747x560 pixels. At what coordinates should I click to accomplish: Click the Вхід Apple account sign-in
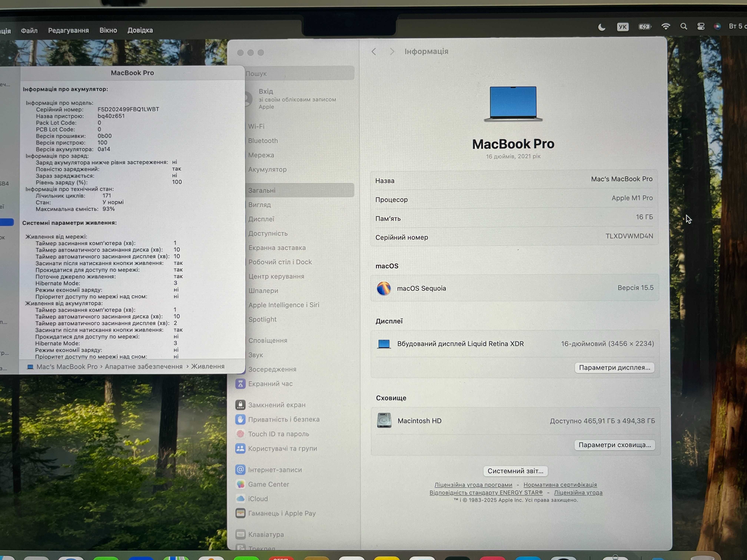point(297,99)
